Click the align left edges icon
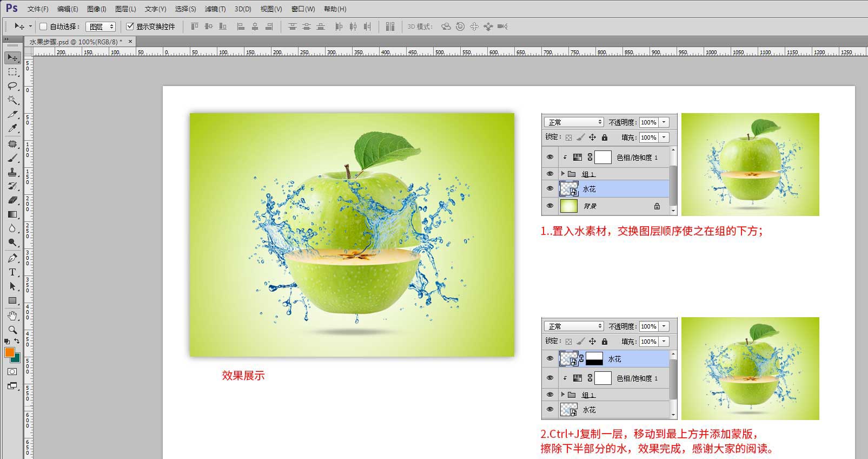 pyautogui.click(x=241, y=27)
